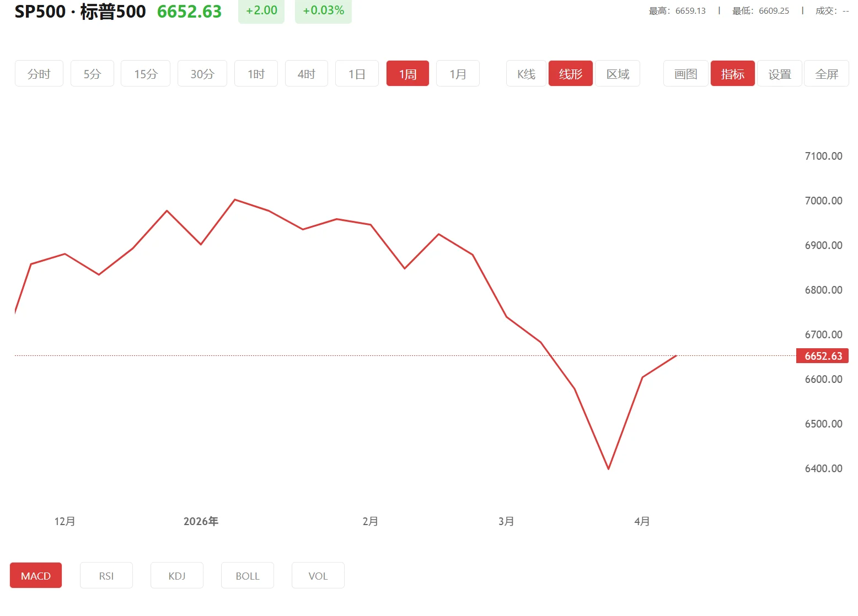Switch to K线 candlestick view

[526, 74]
